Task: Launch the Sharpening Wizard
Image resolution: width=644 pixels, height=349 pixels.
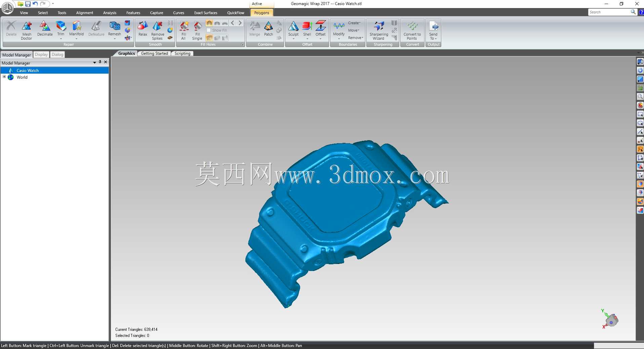Action: pos(379,30)
